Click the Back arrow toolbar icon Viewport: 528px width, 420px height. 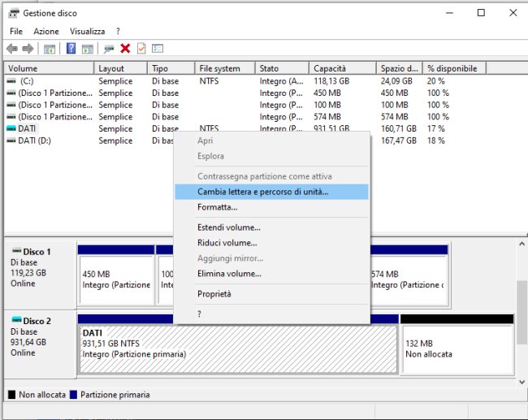coord(12,49)
